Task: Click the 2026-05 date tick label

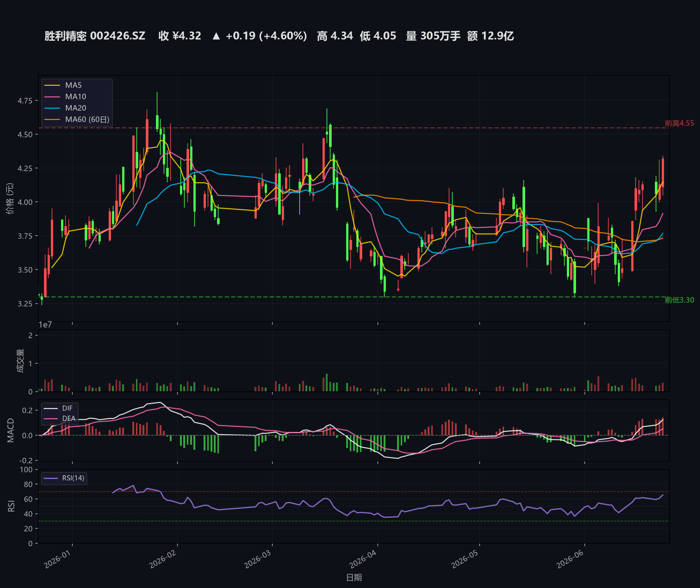Action: coord(465,559)
